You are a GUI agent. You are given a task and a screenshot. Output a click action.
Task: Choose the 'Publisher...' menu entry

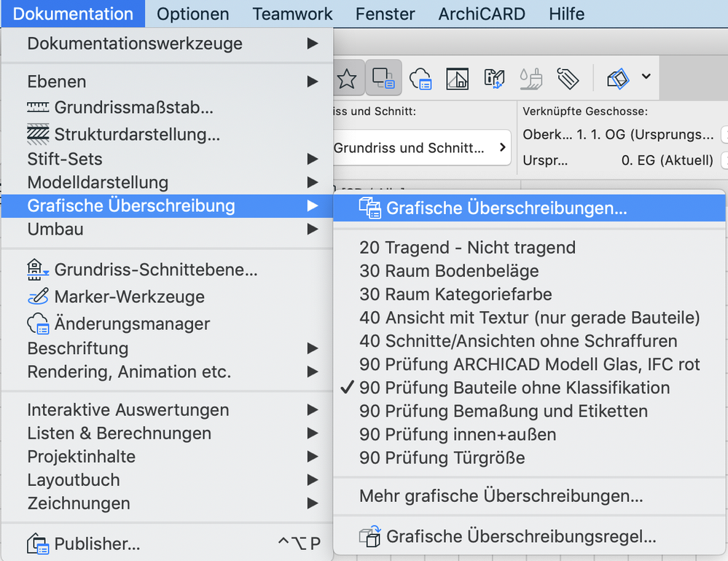(x=97, y=544)
